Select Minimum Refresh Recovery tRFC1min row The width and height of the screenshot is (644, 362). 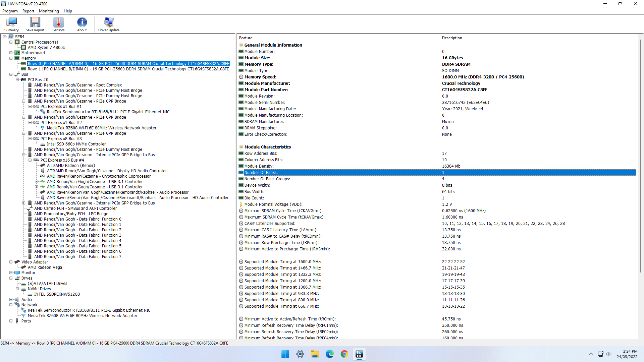pos(437,325)
